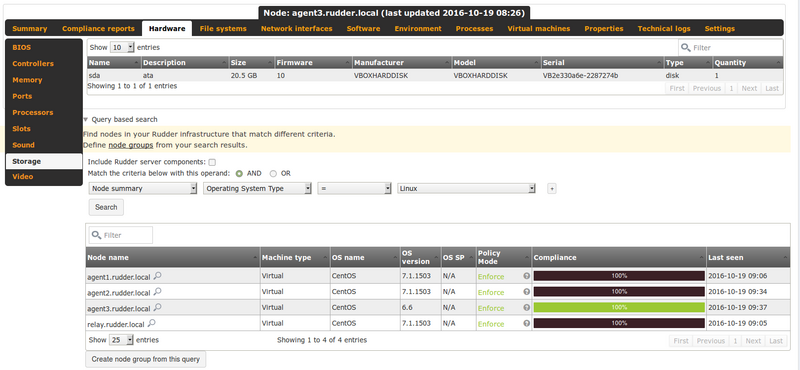The width and height of the screenshot is (800, 370).
Task: Click policy mode help icon in relay row
Action: pyautogui.click(x=526, y=324)
